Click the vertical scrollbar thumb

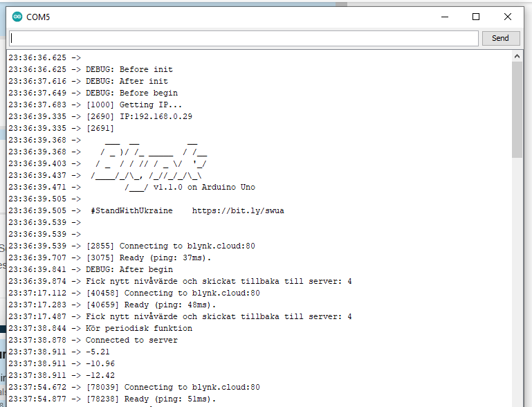click(517, 109)
